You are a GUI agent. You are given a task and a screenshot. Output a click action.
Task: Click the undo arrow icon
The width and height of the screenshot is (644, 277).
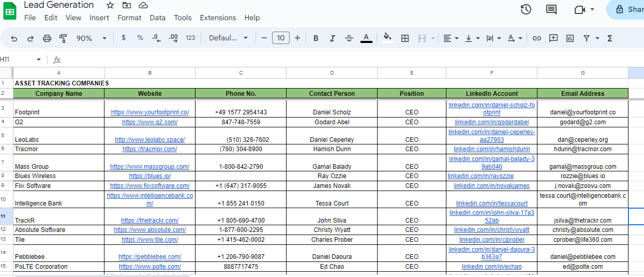14,38
